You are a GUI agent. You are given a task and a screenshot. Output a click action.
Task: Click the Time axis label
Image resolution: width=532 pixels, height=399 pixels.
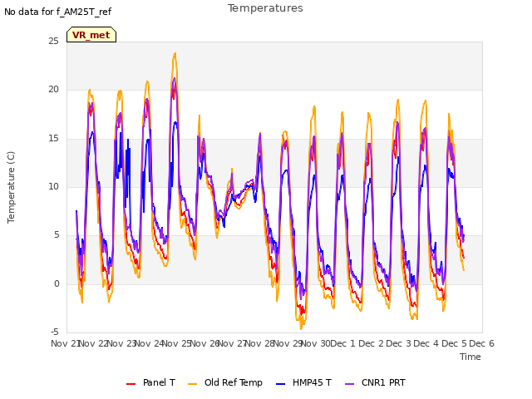tap(470, 357)
